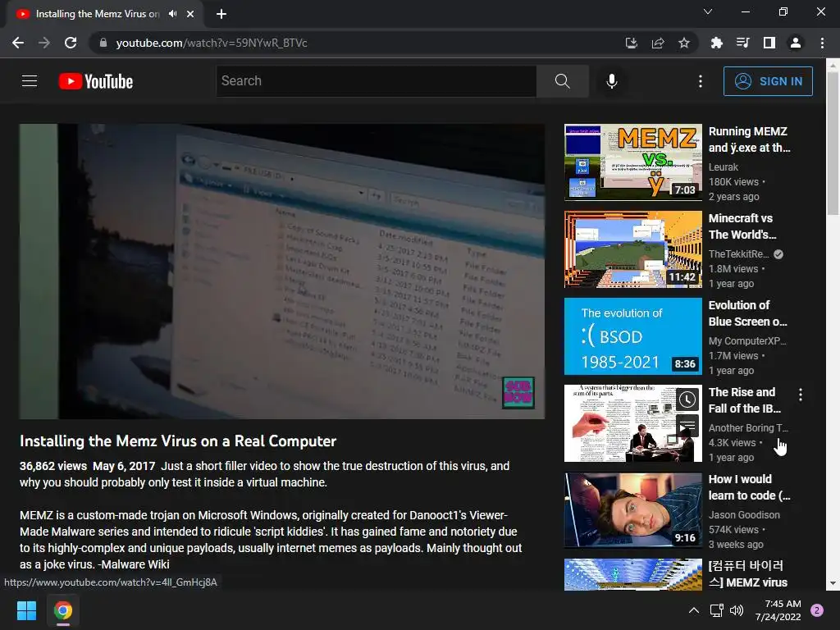Focus the YouTube Search input field

click(376, 81)
